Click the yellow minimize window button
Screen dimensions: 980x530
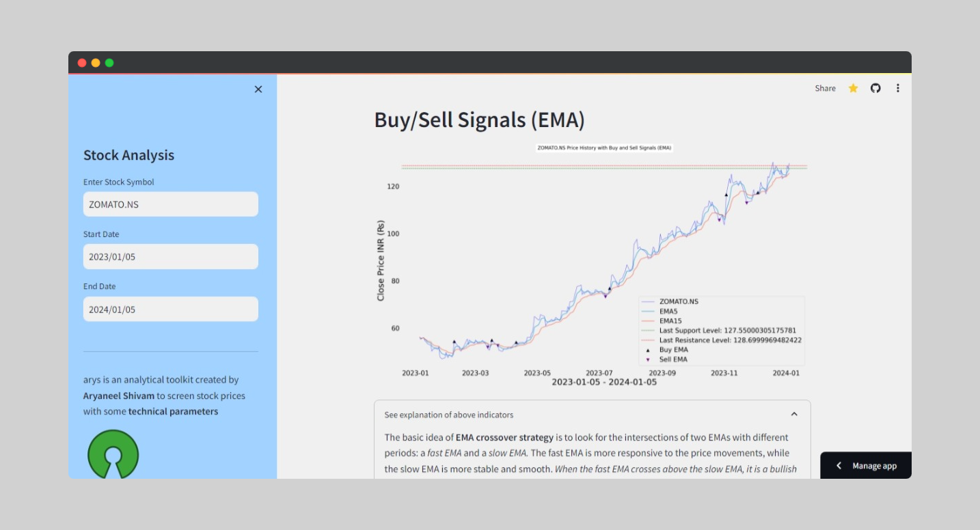pyautogui.click(x=96, y=63)
